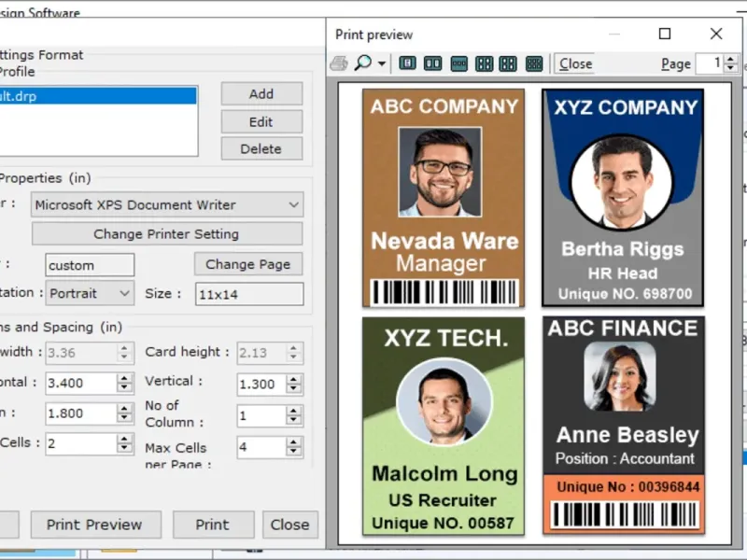Click Change Printer Setting button
The height and width of the screenshot is (560, 747).
click(x=167, y=234)
